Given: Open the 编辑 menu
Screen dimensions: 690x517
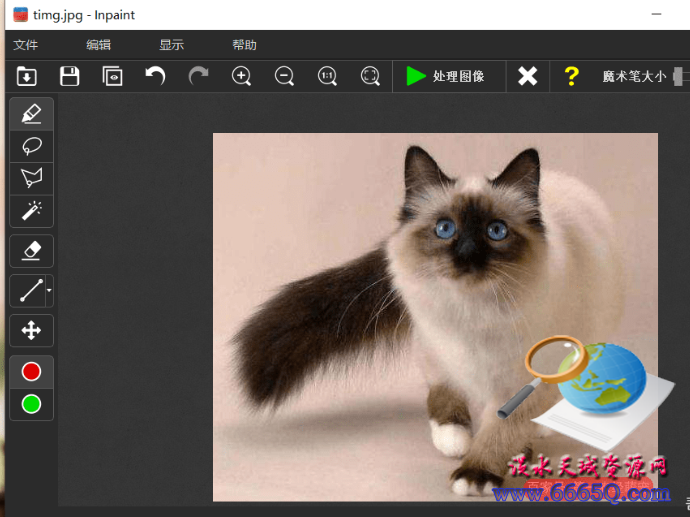Looking at the screenshot, I should point(99,45).
